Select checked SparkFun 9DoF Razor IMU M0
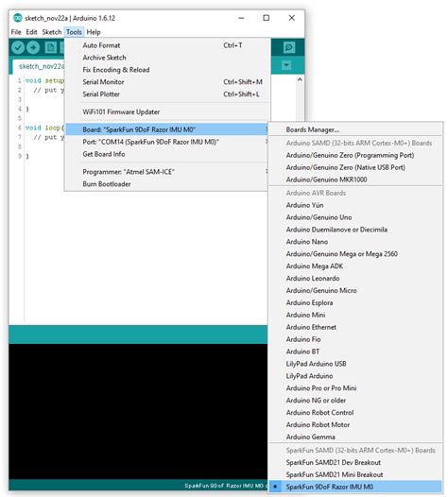This screenshot has height=497, width=448. coord(355,487)
